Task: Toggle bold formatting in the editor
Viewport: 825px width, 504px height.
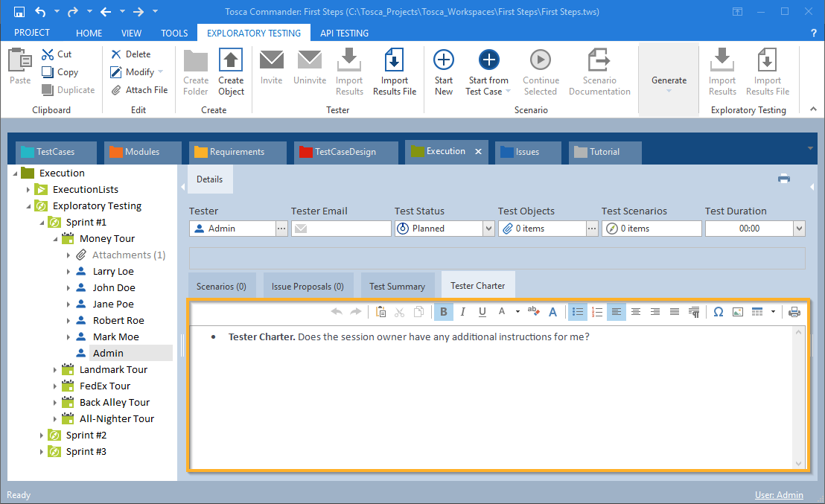Action: click(x=444, y=312)
